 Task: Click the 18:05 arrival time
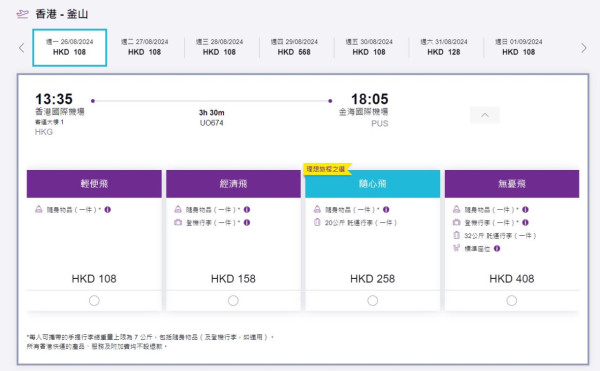370,99
